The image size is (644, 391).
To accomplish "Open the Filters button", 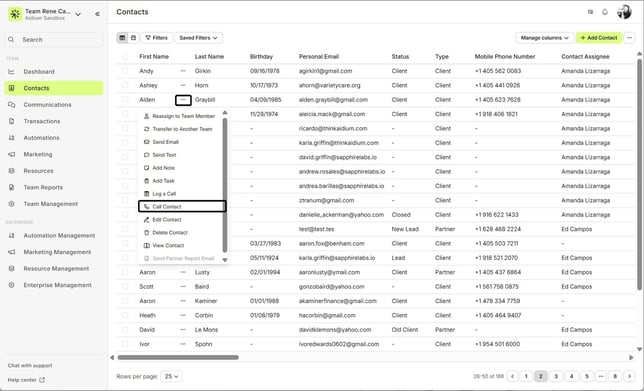I will pyautogui.click(x=156, y=38).
